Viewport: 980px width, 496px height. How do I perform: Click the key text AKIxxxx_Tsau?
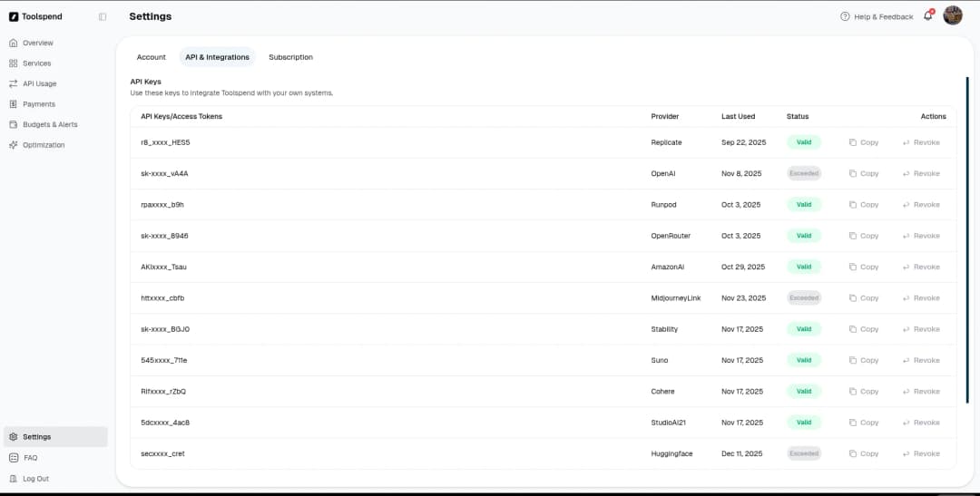click(x=163, y=267)
